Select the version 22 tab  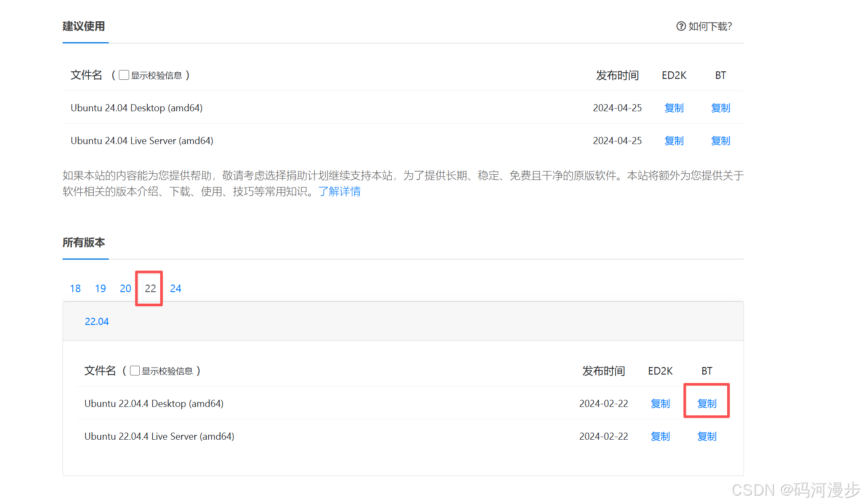click(150, 289)
